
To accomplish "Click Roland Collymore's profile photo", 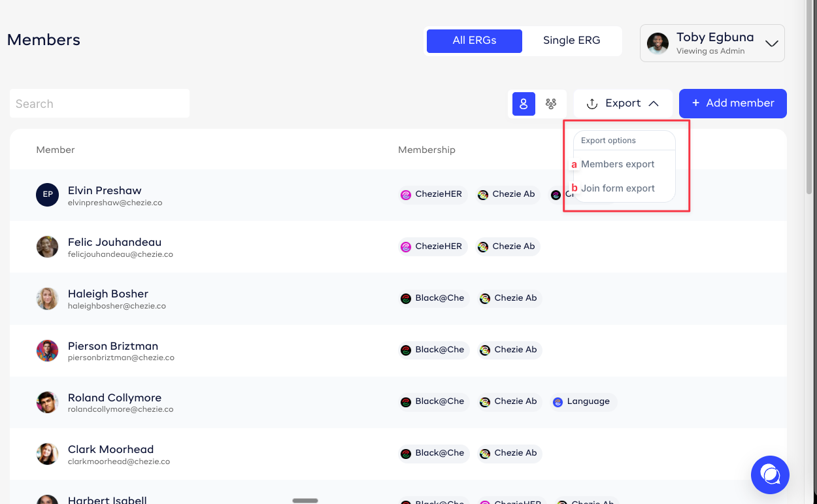I will pyautogui.click(x=48, y=402).
